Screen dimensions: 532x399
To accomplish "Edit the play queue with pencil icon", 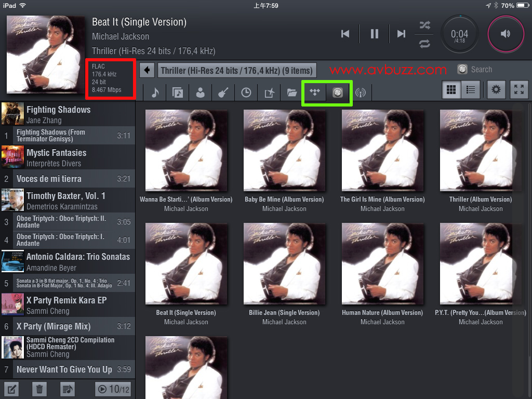I will (x=11, y=389).
